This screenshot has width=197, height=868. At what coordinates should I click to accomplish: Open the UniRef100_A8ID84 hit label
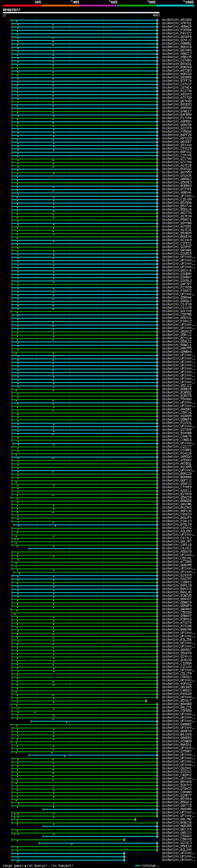click(176, 20)
